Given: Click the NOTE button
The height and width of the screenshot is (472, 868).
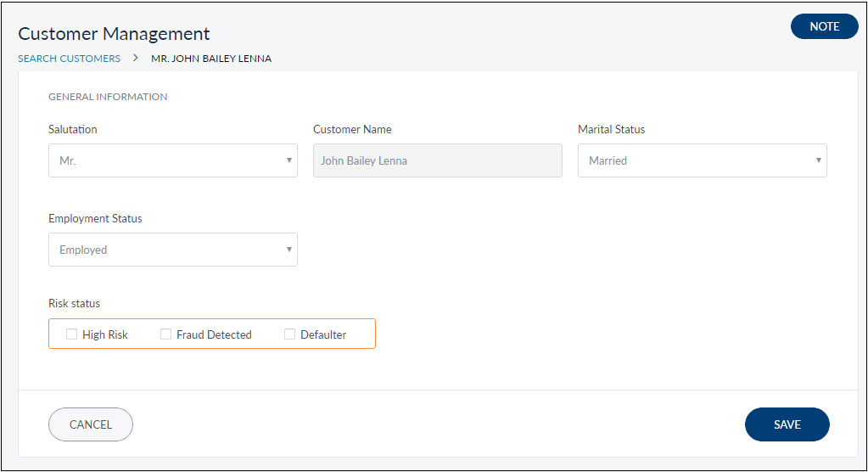Looking at the screenshot, I should pos(824,26).
